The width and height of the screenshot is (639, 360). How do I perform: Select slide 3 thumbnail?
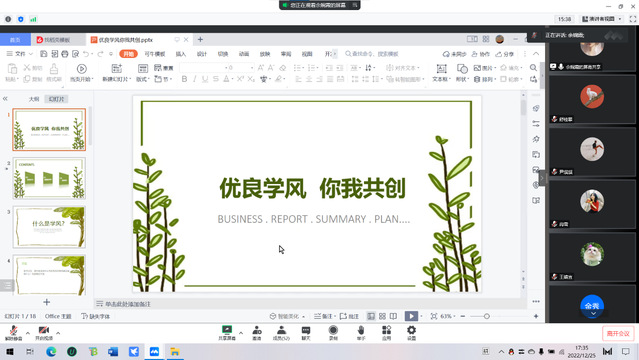pyautogui.click(x=49, y=227)
